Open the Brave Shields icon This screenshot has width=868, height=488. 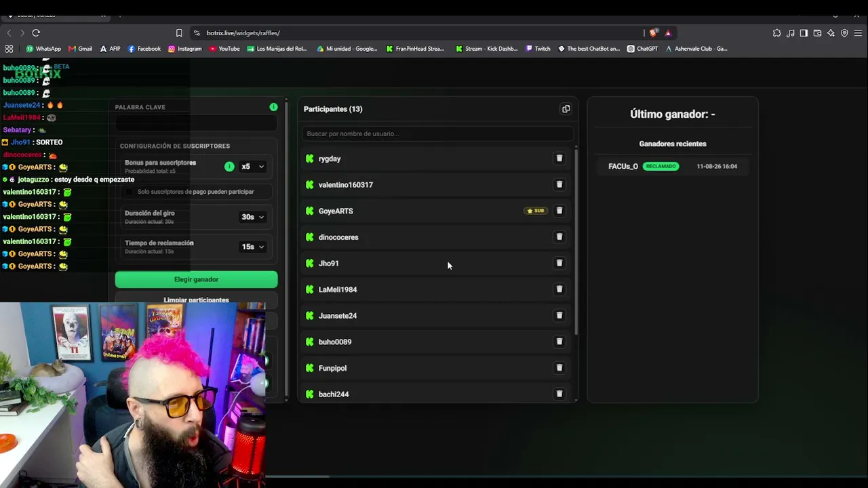coord(653,33)
